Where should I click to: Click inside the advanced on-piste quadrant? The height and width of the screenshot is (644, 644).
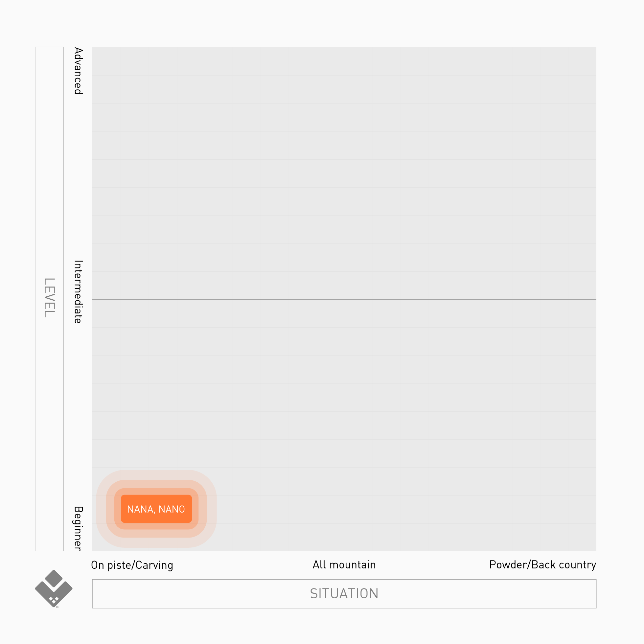click(x=218, y=173)
